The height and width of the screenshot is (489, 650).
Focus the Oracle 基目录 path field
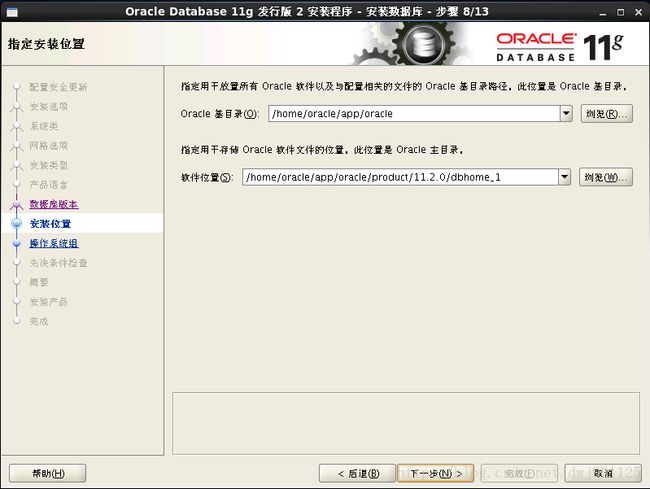tap(414, 114)
